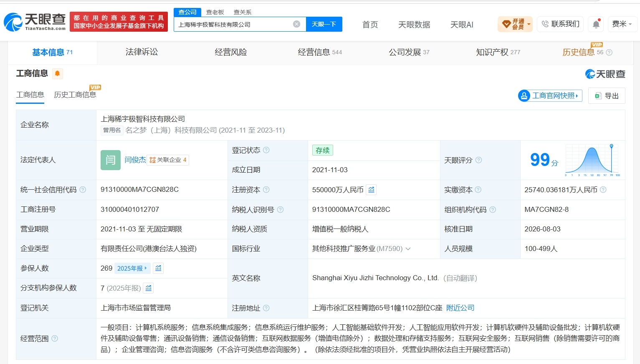The image size is (640, 364).
Task: Open help icon next to 天眼评分
Action: pyautogui.click(x=478, y=160)
